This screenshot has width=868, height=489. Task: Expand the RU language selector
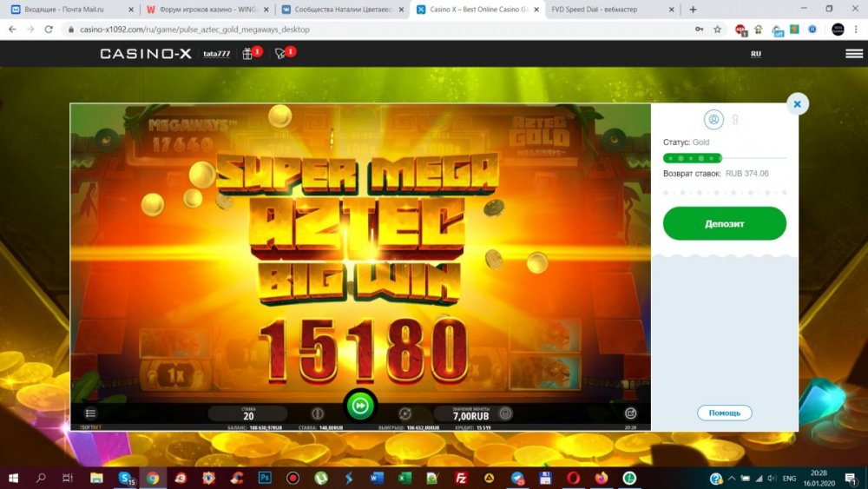pos(755,54)
